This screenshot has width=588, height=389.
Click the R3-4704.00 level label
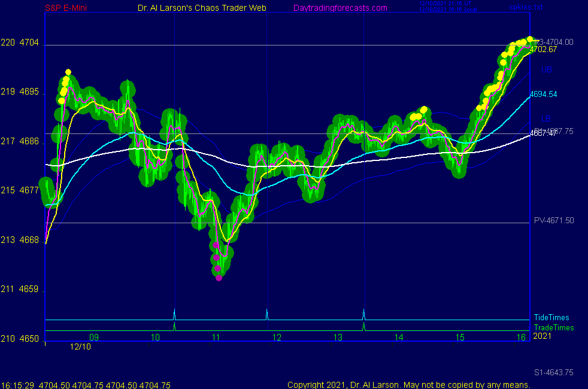pyautogui.click(x=554, y=42)
